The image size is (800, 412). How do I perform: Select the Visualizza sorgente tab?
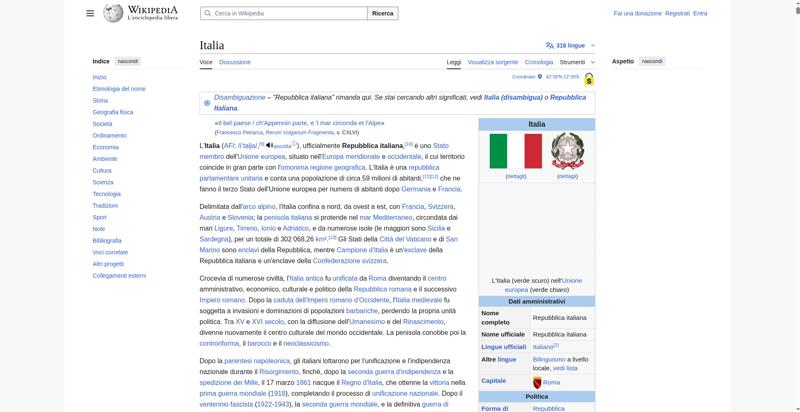pyautogui.click(x=492, y=62)
